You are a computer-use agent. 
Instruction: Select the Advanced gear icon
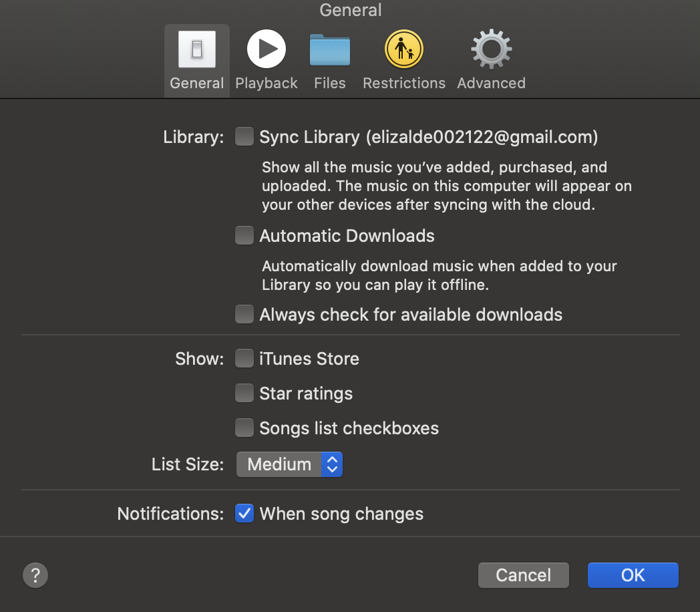coord(491,49)
